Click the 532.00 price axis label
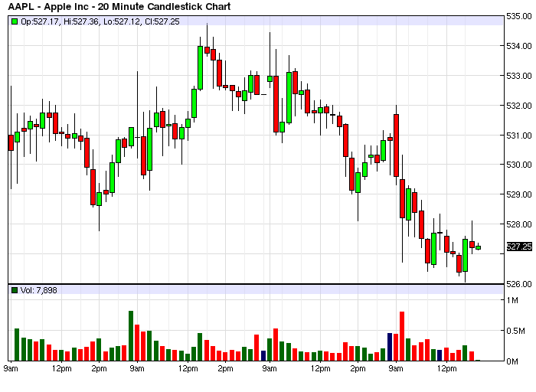This screenshot has width=536, height=392. point(519,106)
